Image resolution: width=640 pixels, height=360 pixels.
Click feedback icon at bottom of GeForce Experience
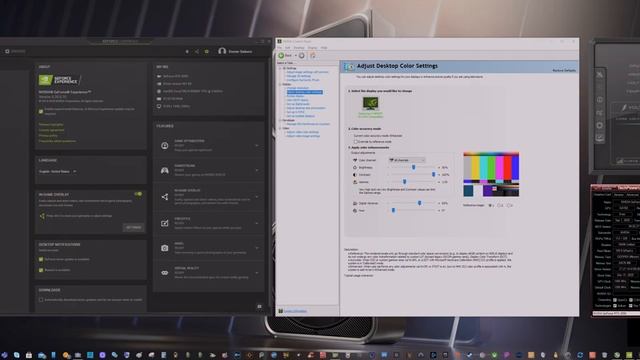click(259, 306)
